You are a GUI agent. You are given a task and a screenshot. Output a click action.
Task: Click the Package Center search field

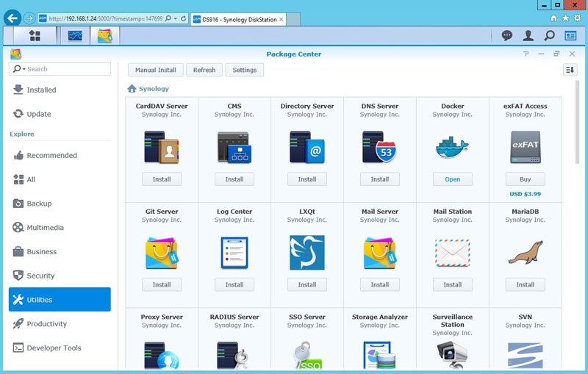click(x=60, y=69)
